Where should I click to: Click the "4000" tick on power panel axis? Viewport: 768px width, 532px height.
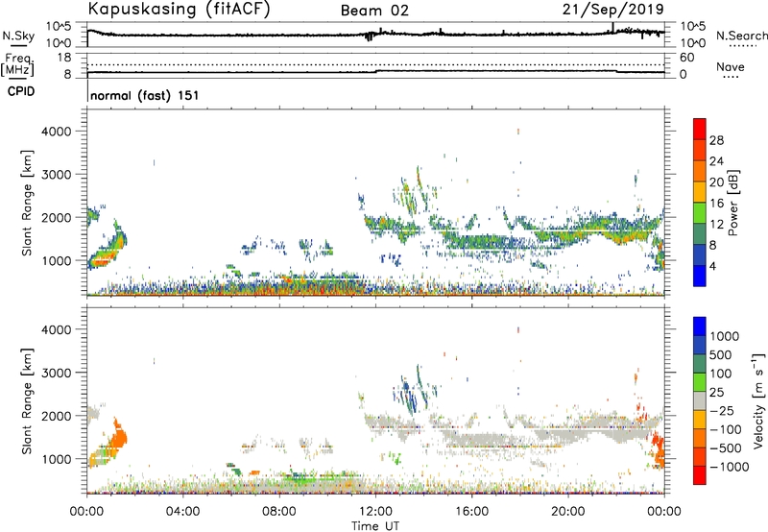tap(56, 132)
